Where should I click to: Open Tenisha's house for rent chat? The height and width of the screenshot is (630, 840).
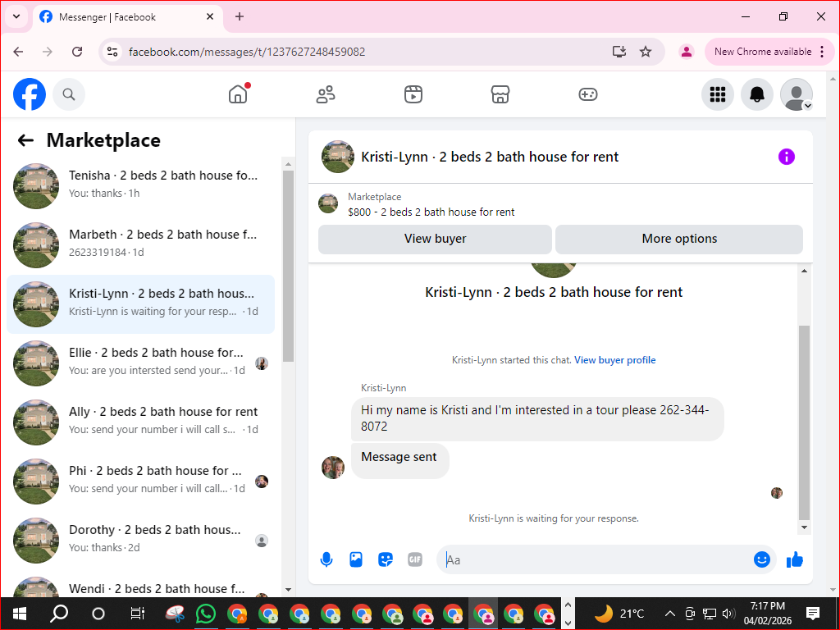point(140,186)
